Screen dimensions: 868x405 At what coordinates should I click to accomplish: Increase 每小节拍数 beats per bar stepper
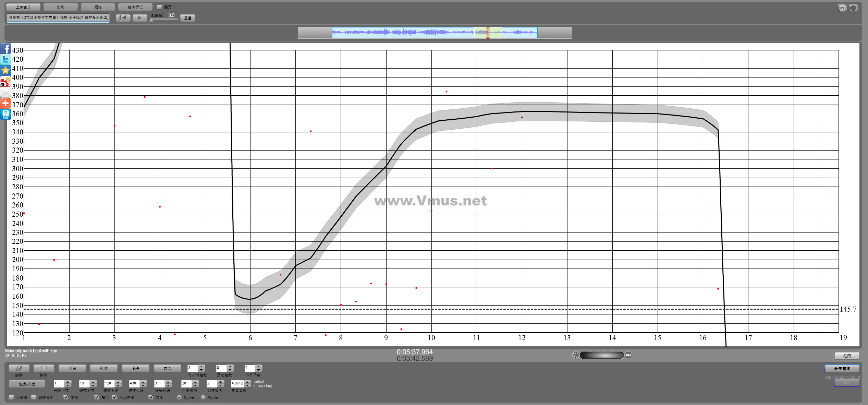tap(201, 366)
